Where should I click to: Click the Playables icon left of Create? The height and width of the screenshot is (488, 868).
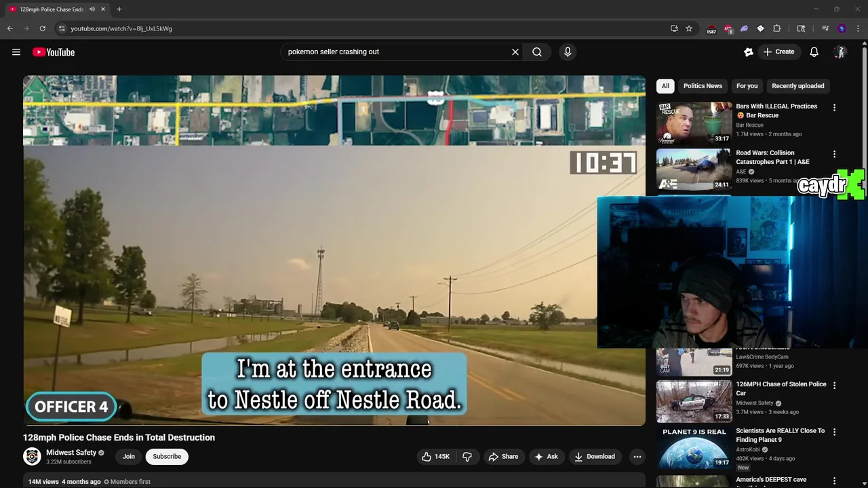click(x=749, y=52)
